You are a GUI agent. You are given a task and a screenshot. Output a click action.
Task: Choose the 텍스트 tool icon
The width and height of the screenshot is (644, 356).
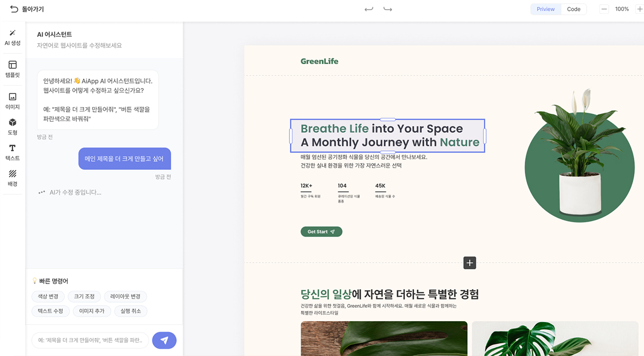tap(12, 152)
